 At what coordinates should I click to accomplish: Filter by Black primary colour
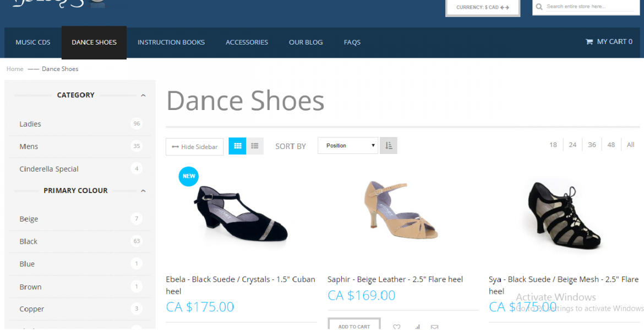pyautogui.click(x=29, y=241)
